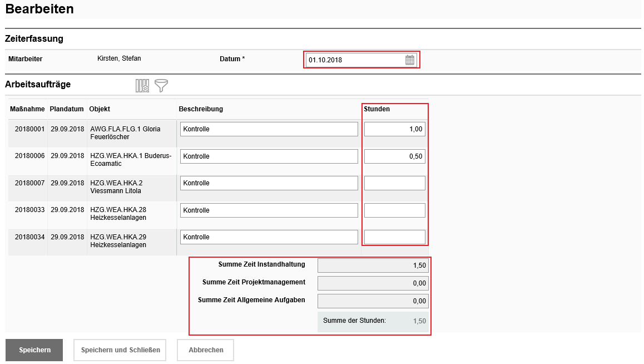
Task: Click the Maßnahme column header
Action: pos(27,109)
